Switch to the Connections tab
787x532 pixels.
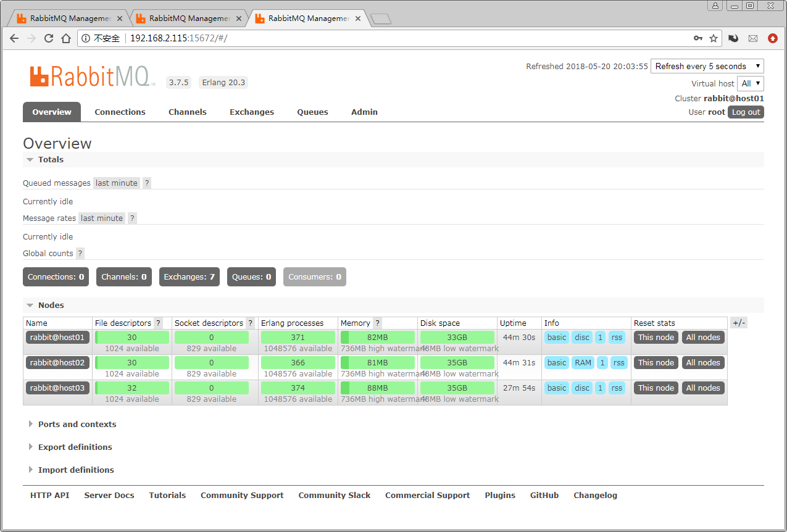[120, 112]
